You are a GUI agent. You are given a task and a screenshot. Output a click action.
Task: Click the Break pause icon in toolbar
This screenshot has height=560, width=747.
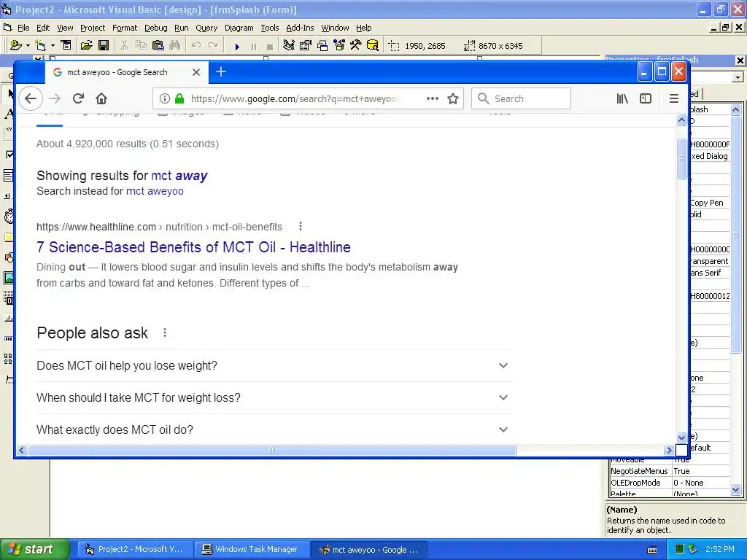(x=253, y=46)
